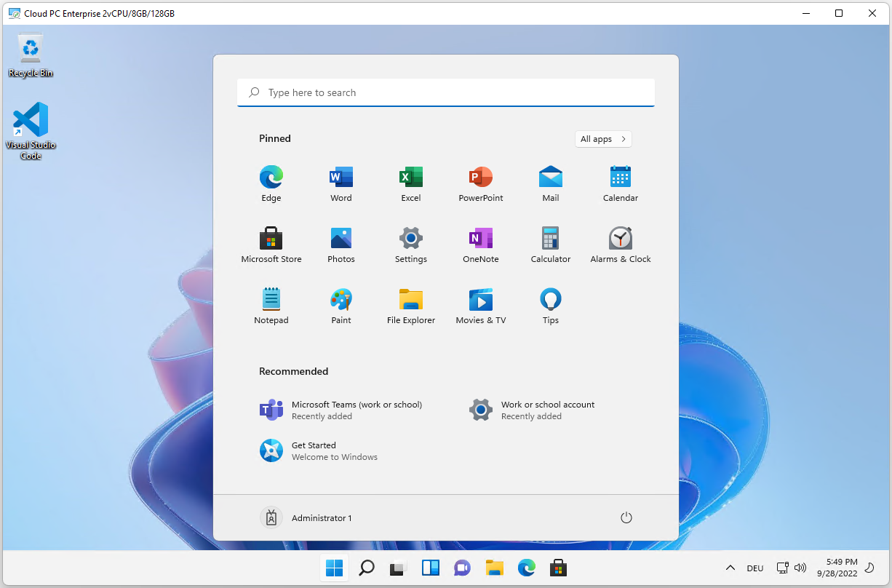
Task: Open the volume tray icon
Action: pos(800,568)
